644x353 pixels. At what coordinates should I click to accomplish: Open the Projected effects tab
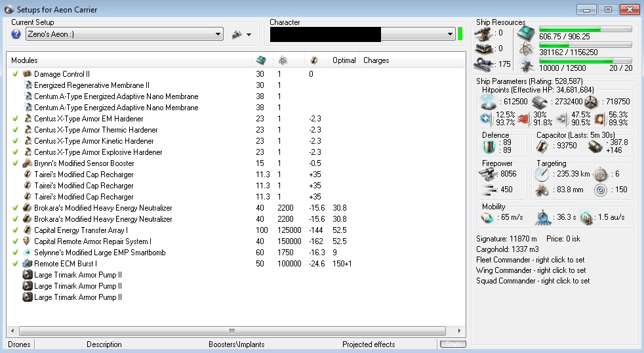[x=369, y=344]
